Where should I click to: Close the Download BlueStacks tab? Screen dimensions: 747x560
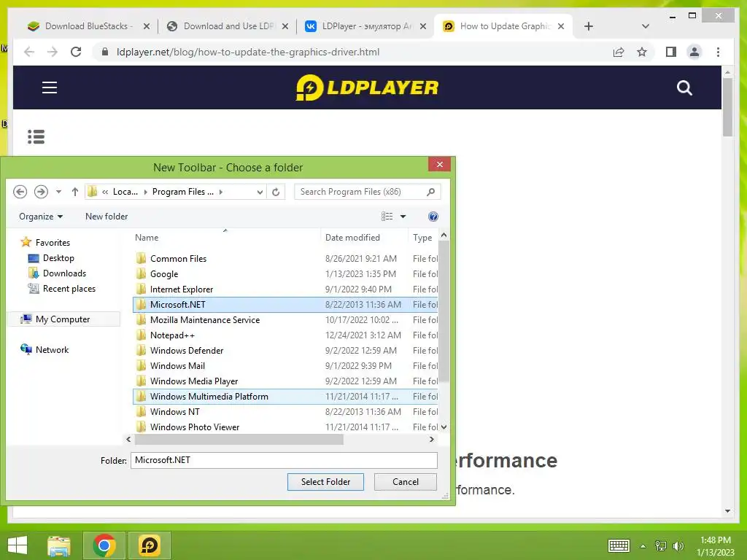(x=147, y=26)
